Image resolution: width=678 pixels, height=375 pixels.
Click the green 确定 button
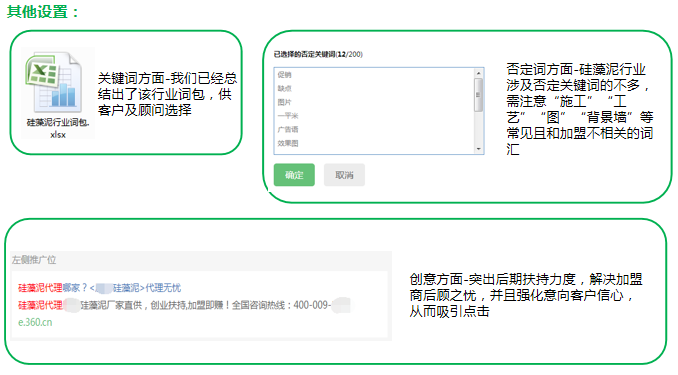coord(294,175)
